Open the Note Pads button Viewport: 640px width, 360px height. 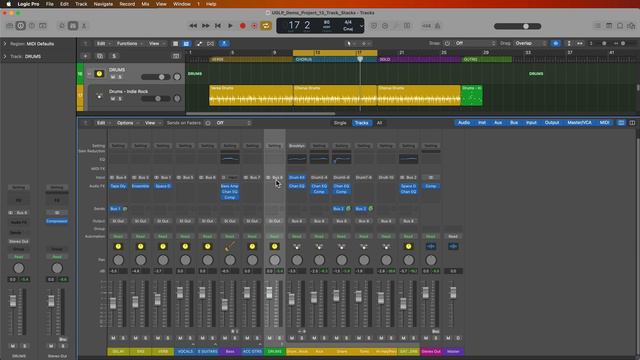click(x=609, y=26)
